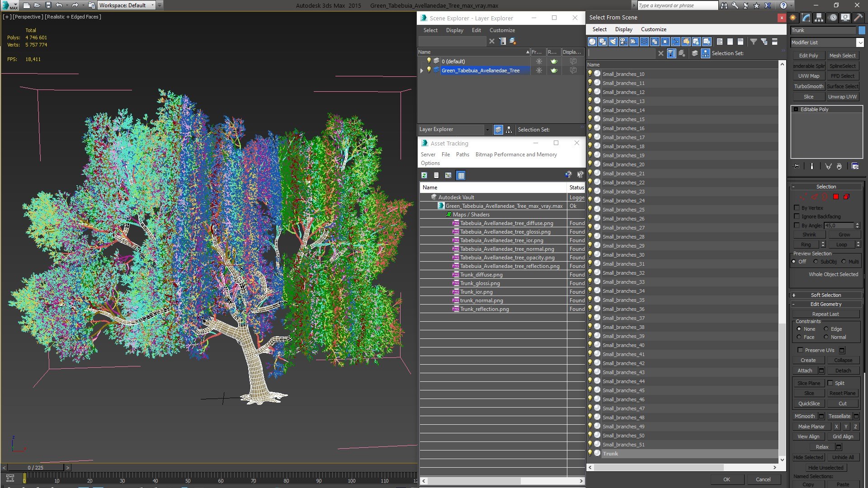Select the Polygon sub-object level icon
Image resolution: width=868 pixels, height=488 pixels.
(x=836, y=197)
